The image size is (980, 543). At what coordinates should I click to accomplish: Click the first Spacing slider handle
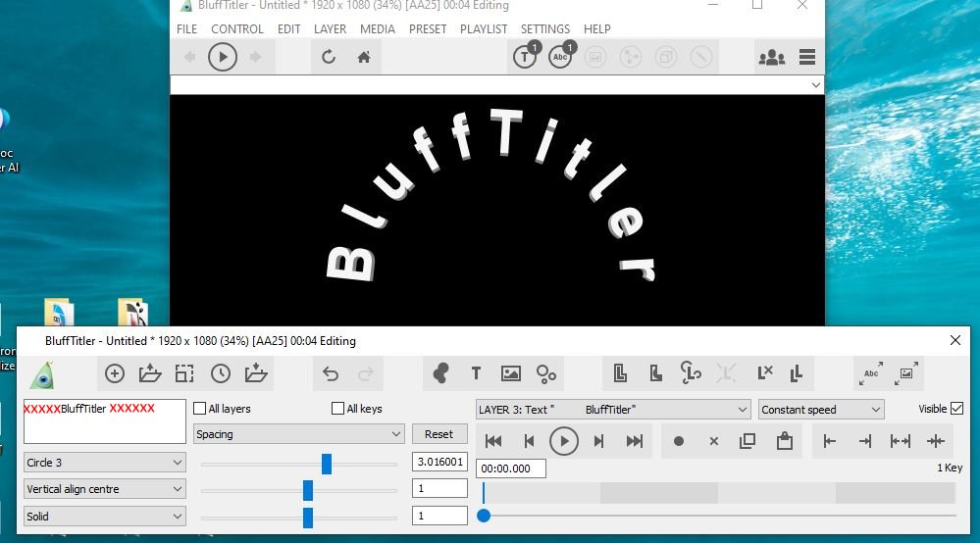(327, 464)
